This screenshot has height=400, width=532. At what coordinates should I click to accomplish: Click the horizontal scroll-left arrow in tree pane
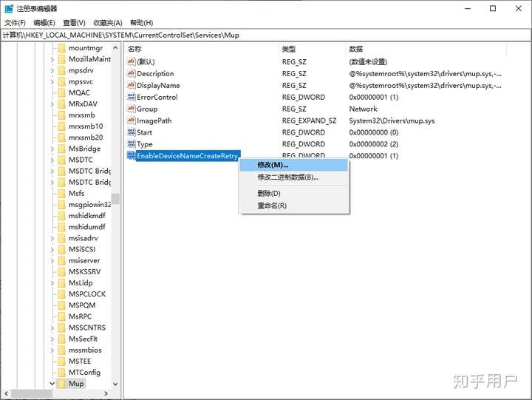(x=7, y=393)
